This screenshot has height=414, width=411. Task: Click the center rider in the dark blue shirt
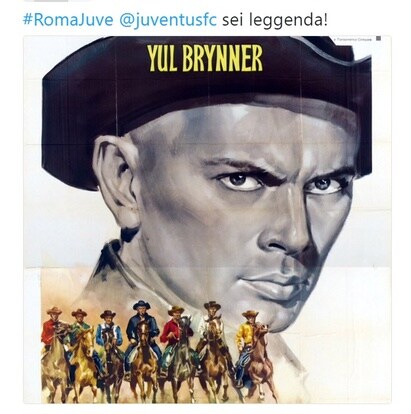tap(142, 328)
